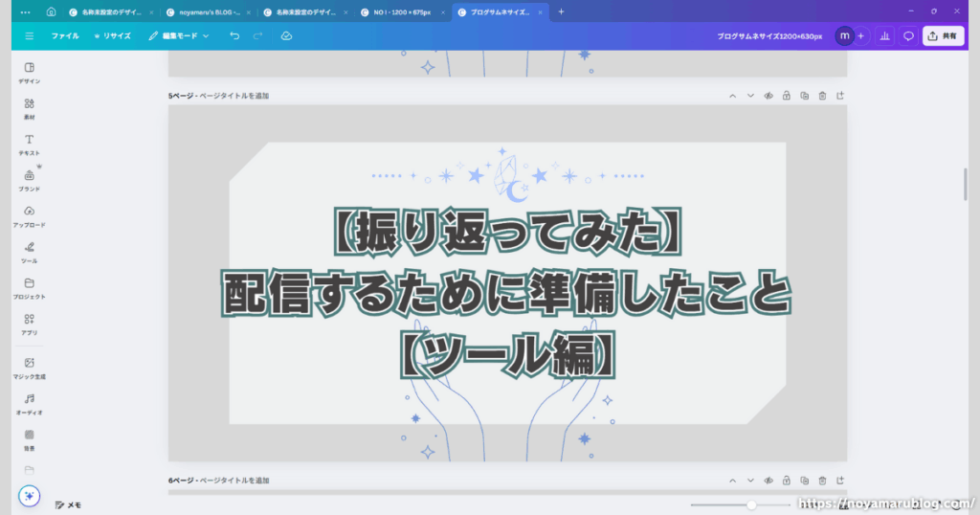980x515 pixels.
Task: Open the comments speech bubble icon
Action: click(908, 35)
